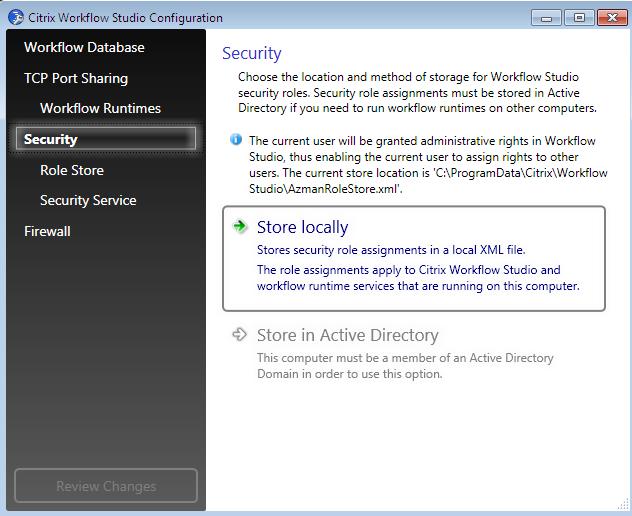Open the Security Service sub-item
Viewport: 632px width, 516px height.
pyautogui.click(x=88, y=200)
